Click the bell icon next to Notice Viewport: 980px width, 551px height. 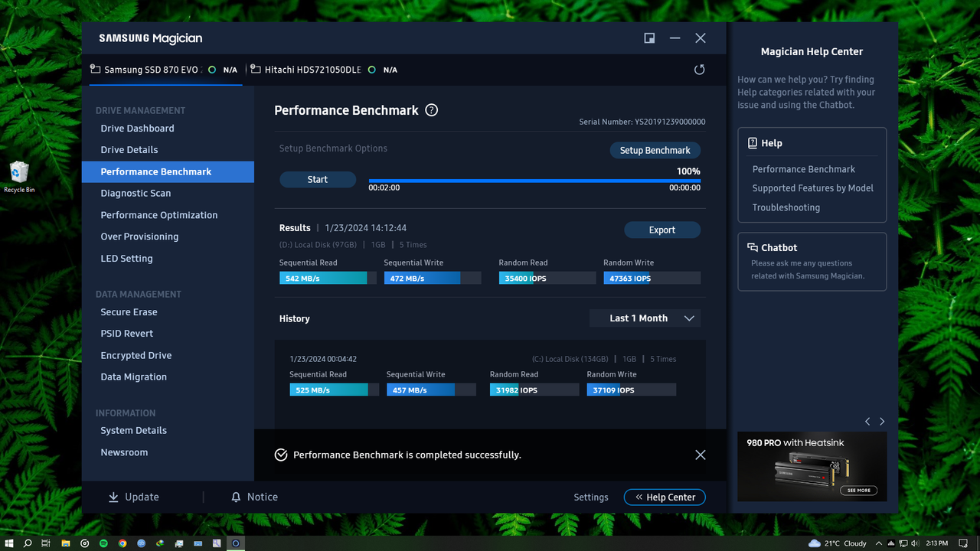click(236, 497)
